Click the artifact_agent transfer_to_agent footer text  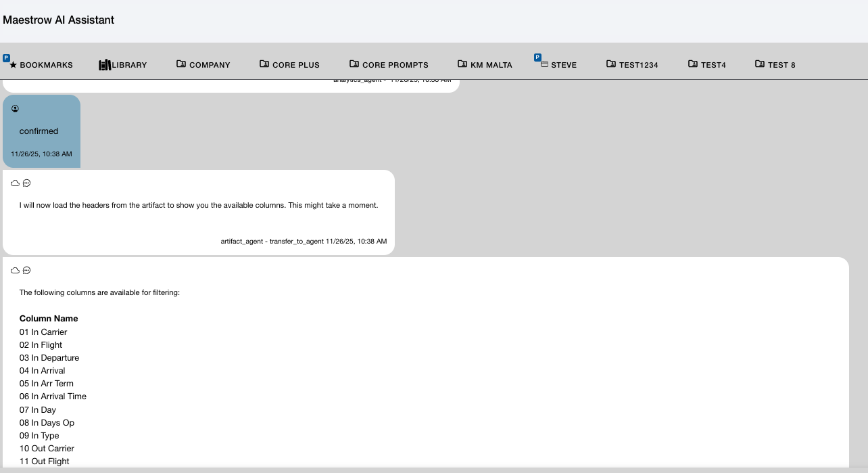point(304,242)
